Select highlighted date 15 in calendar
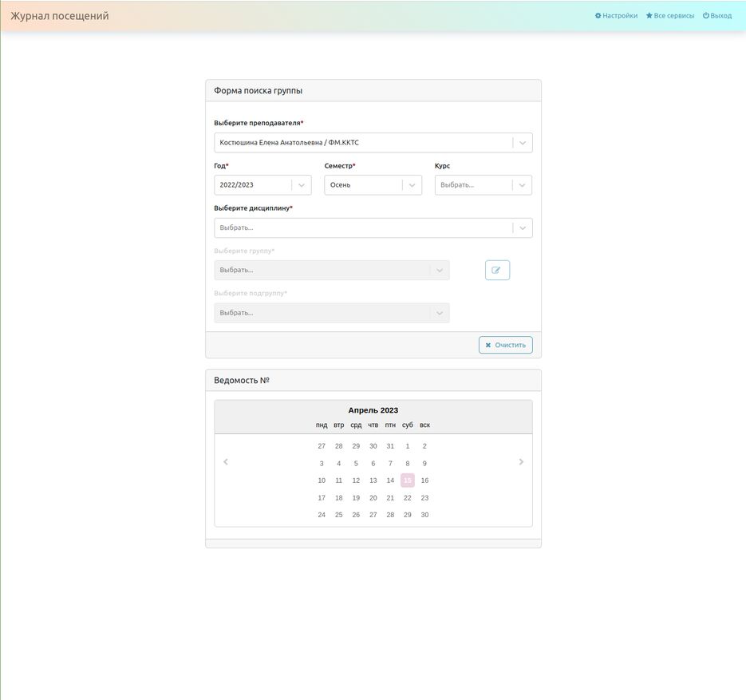This screenshot has height=700, width=746. 408,481
